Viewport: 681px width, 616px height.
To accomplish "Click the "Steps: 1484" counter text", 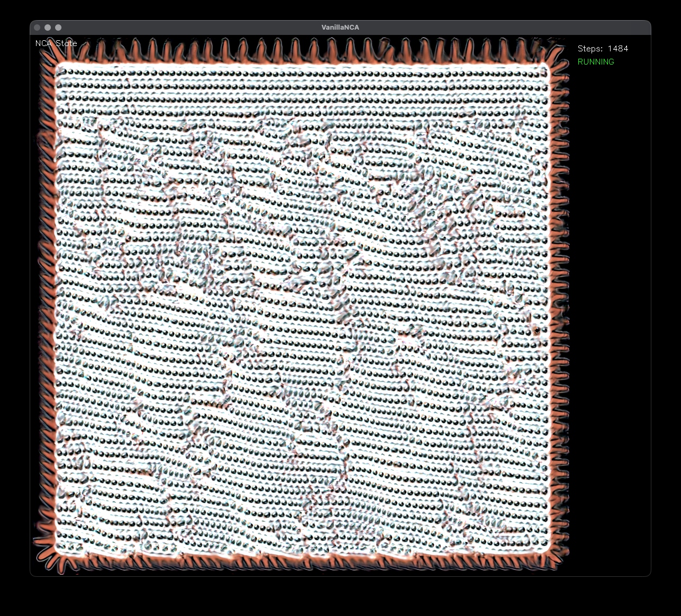I will tap(603, 49).
